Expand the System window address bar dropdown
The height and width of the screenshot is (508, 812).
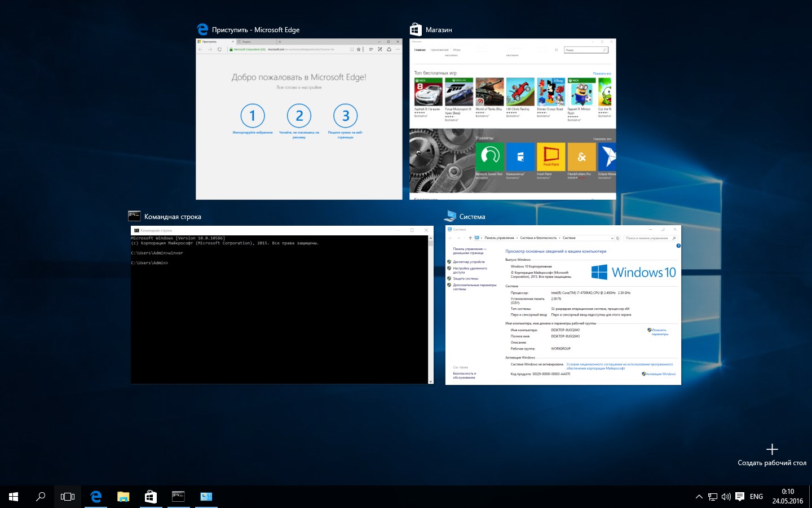(x=612, y=238)
